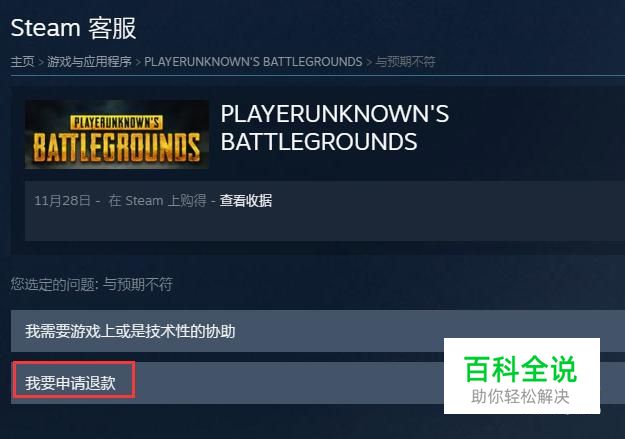Viewport: 625px width, 439px height.
Task: Select PLAYERUNKNOWN'S BATTLEGROUNDS in the breadcrumb trail
Action: click(253, 62)
